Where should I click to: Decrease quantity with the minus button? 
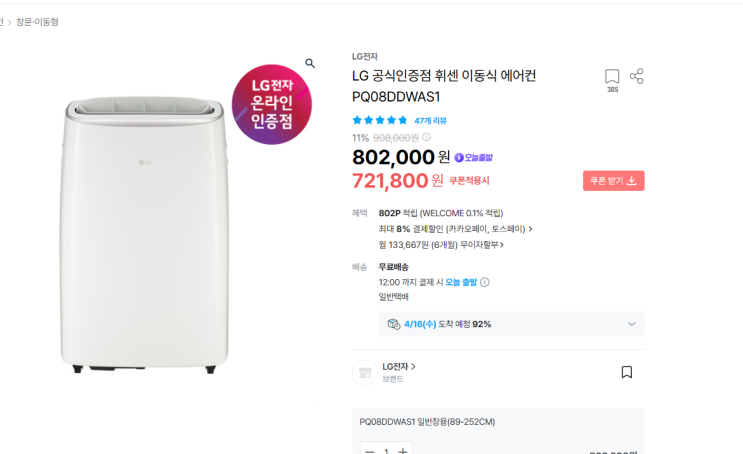369,450
